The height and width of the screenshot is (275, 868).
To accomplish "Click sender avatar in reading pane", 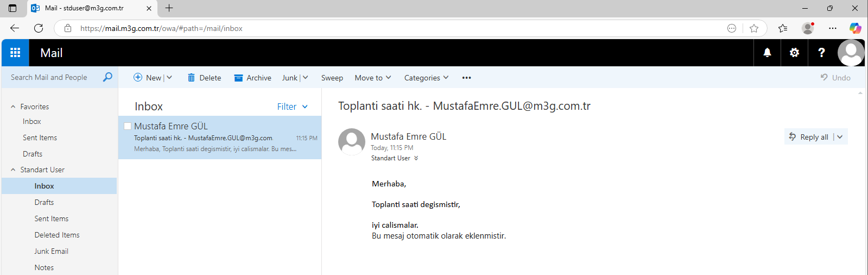I will coord(352,142).
